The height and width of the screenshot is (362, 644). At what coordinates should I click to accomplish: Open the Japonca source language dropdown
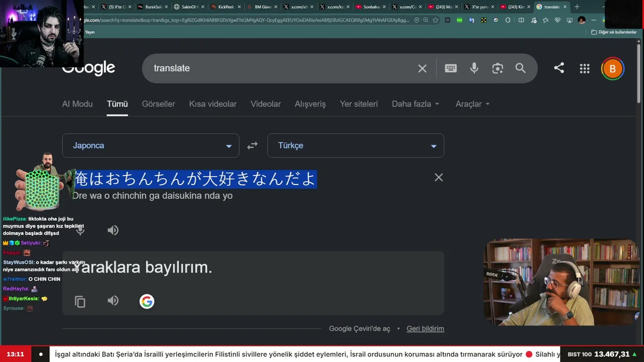[x=150, y=145]
